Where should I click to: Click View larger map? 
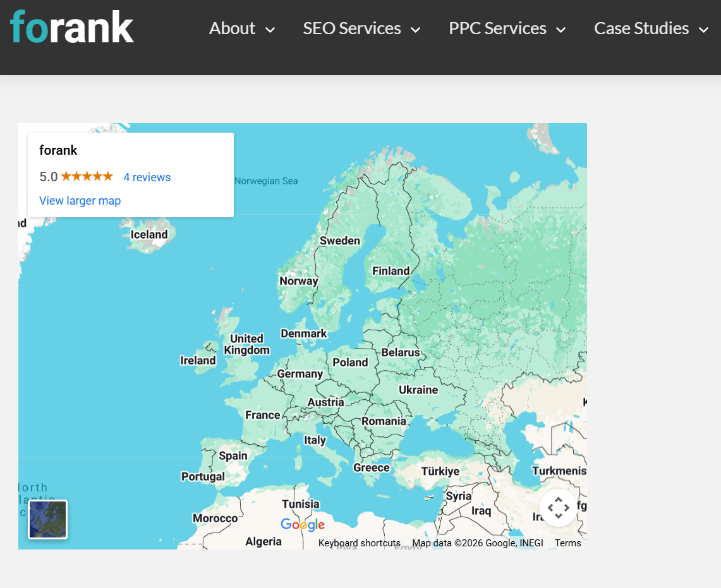coord(80,200)
